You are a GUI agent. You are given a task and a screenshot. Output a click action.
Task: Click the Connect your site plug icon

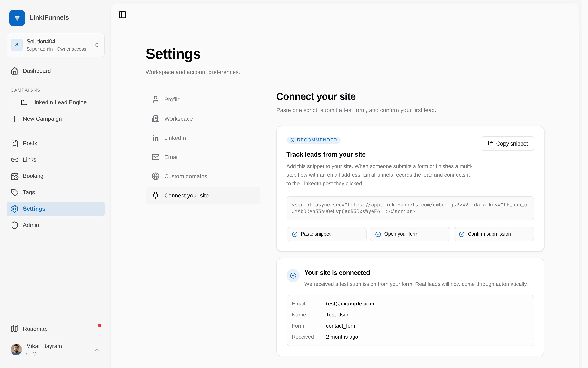click(x=156, y=195)
